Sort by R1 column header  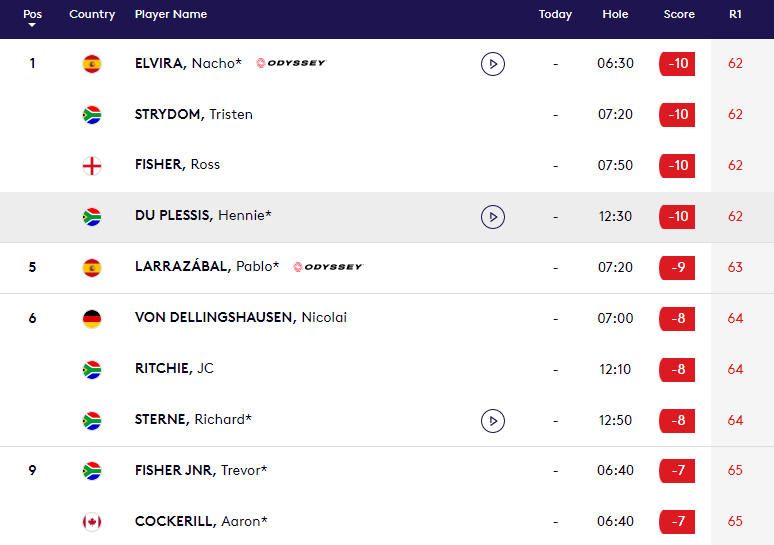735,15
